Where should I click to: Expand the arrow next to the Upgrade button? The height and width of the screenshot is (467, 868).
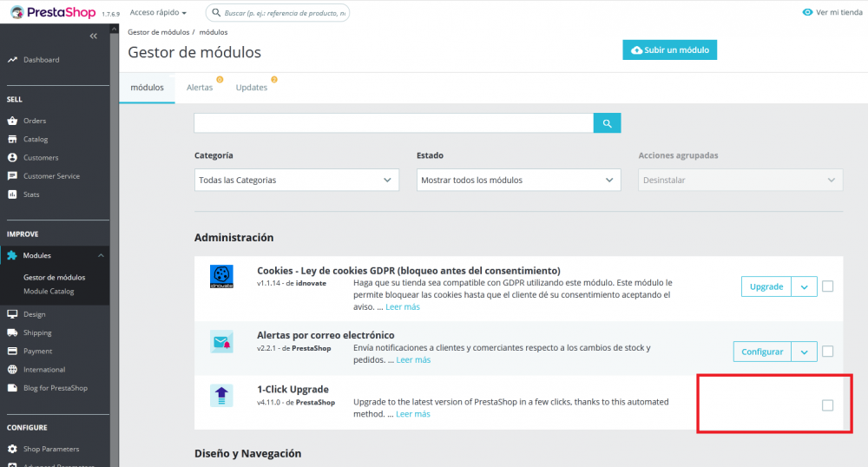point(805,286)
